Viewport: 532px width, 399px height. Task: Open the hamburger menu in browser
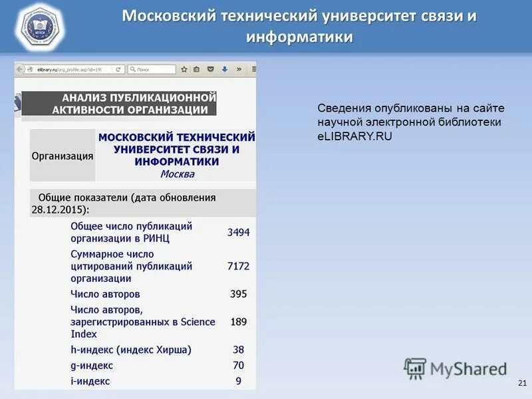coord(255,68)
